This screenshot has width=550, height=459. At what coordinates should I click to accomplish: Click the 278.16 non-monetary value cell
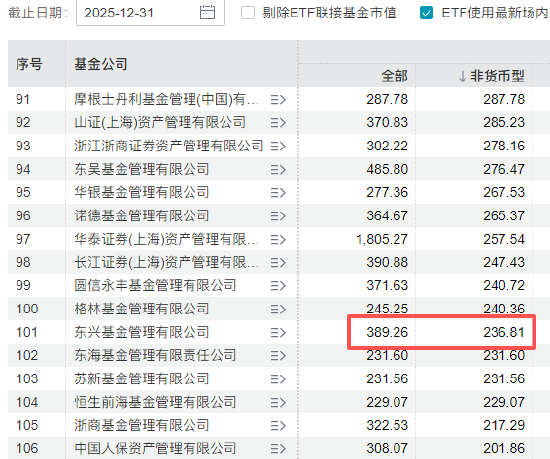tap(504, 146)
